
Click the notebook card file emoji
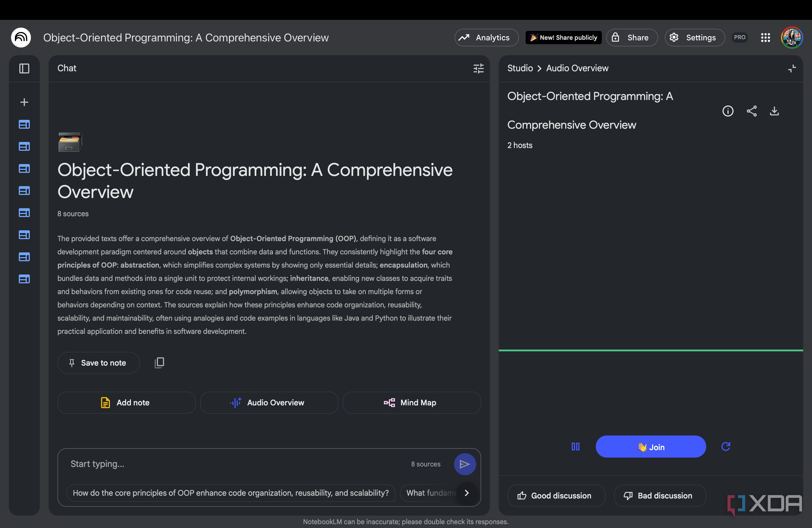[70, 142]
